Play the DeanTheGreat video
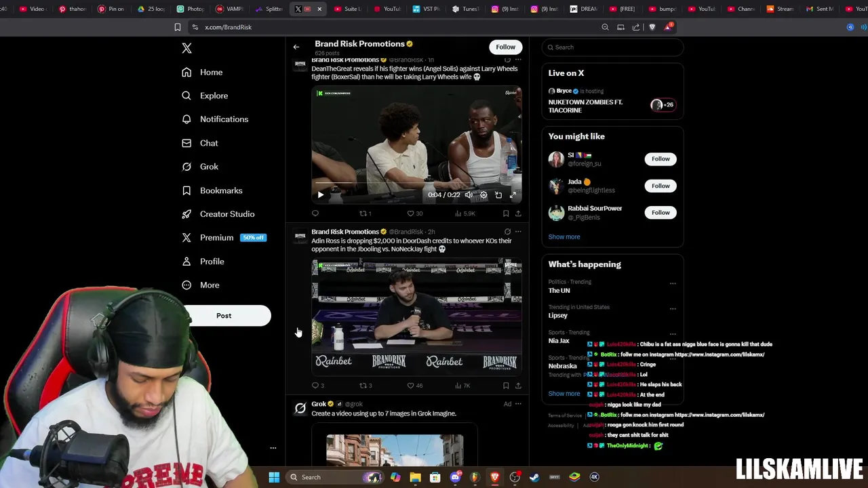 [x=321, y=195]
